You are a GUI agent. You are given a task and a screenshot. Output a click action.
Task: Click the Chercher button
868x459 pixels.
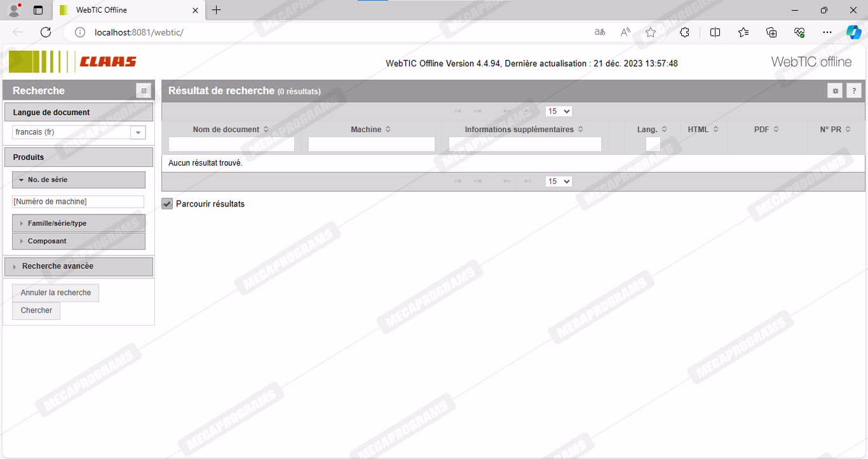(36, 310)
